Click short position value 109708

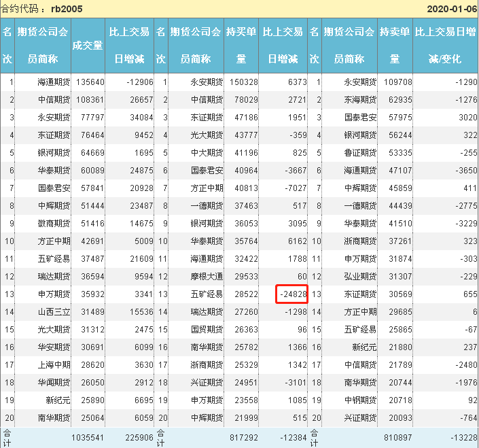398,82
